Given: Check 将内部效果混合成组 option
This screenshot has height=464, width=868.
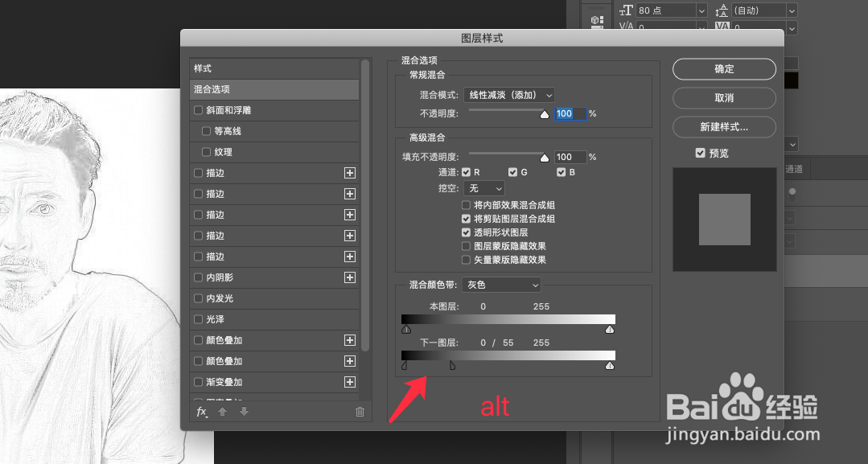Looking at the screenshot, I should (466, 205).
